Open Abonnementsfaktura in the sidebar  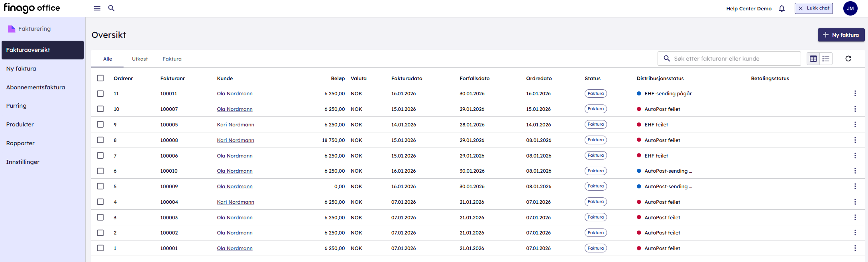pyautogui.click(x=35, y=87)
